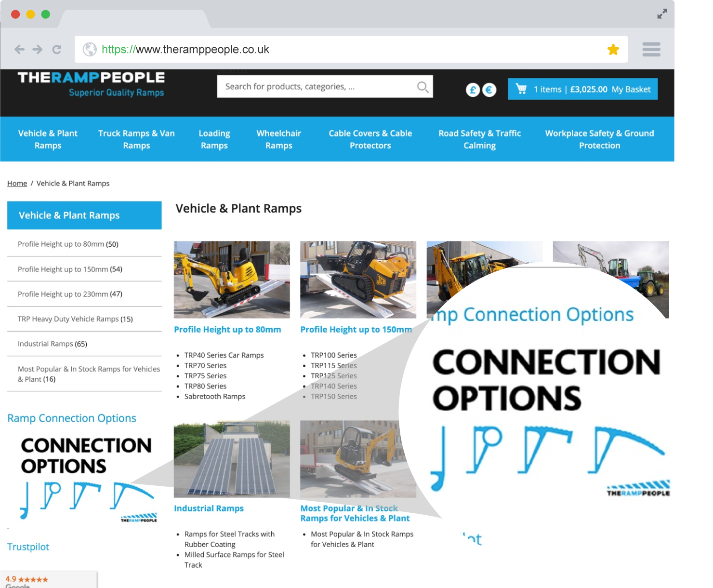
Task: Follow the Profile Height up to 150mm heading link
Action: coord(356,330)
